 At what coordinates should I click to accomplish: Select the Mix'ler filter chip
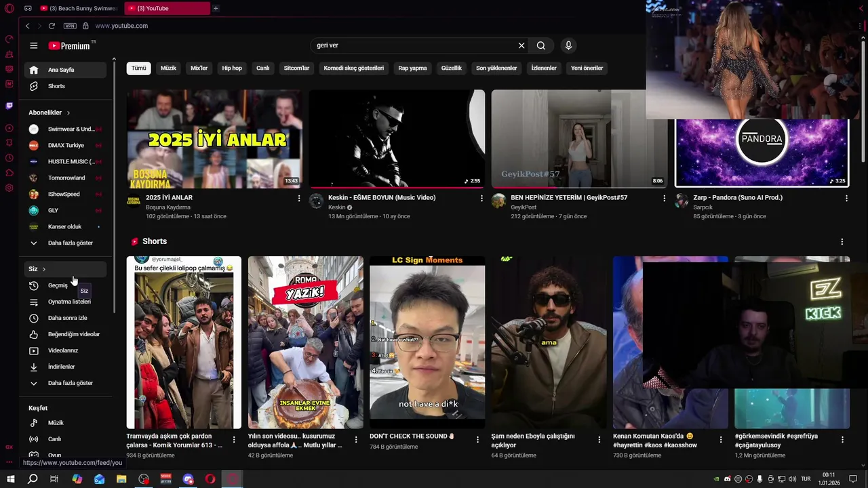199,68
